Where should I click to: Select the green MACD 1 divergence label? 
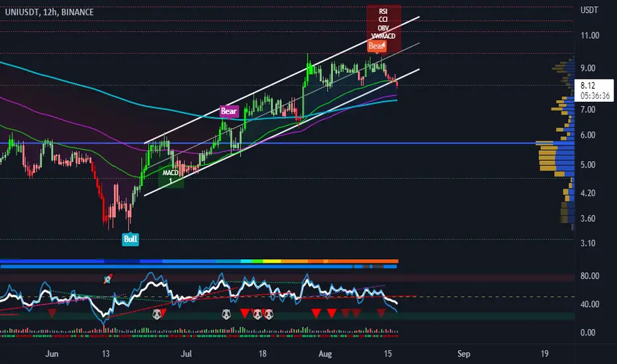(171, 176)
